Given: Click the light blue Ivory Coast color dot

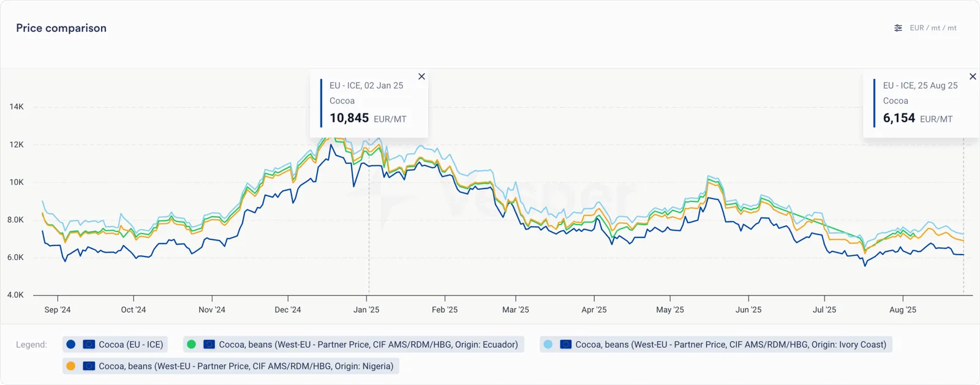Looking at the screenshot, I should 548,345.
